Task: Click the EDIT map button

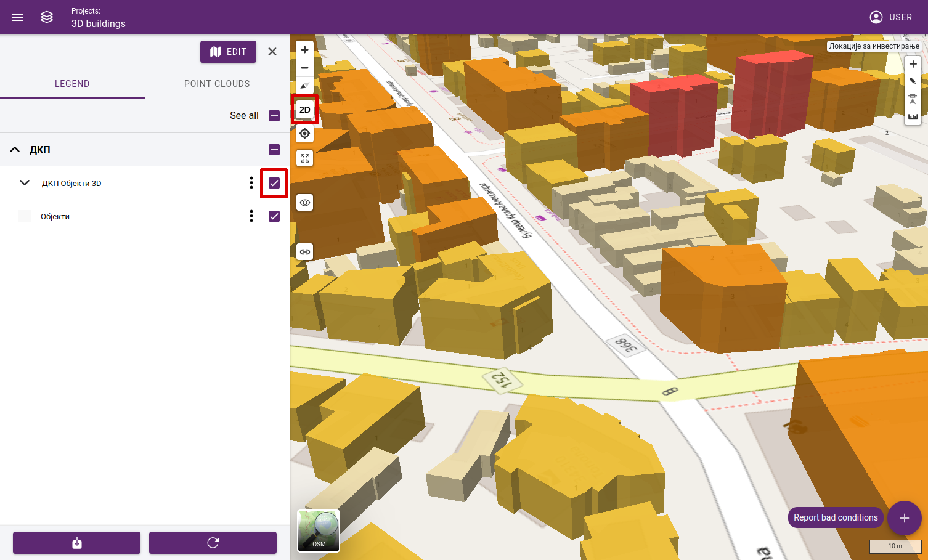Action: tap(228, 52)
